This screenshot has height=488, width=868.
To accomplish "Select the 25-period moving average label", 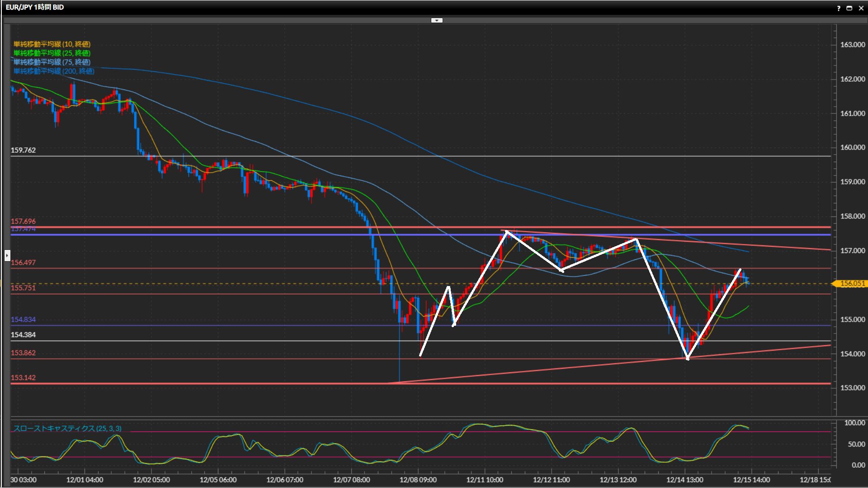I will pos(52,53).
